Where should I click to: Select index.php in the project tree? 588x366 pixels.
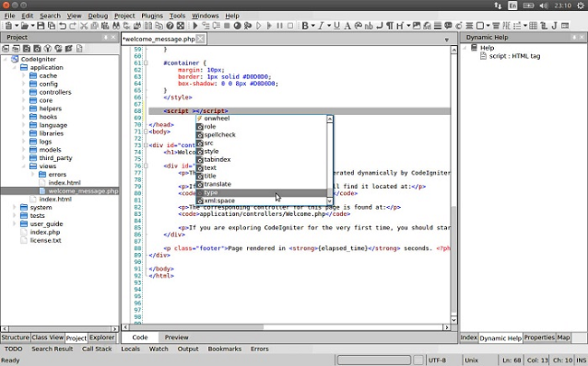[x=44, y=232]
